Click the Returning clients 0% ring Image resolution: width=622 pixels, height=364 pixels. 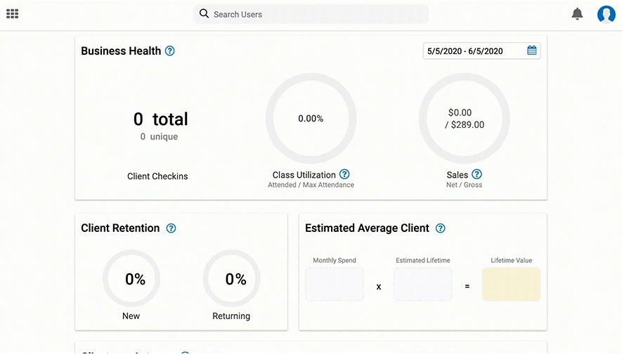[x=232, y=278]
